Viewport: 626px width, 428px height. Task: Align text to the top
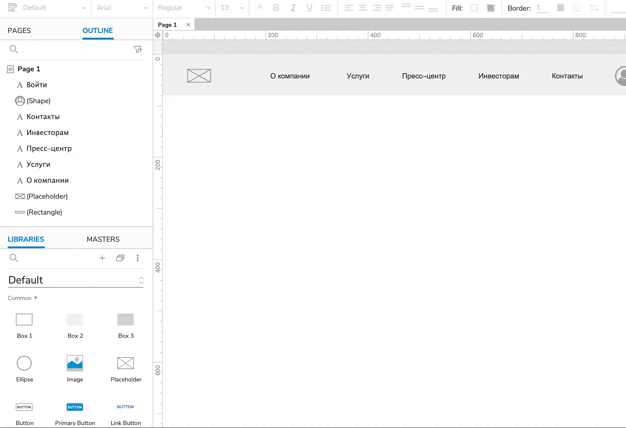coord(406,6)
